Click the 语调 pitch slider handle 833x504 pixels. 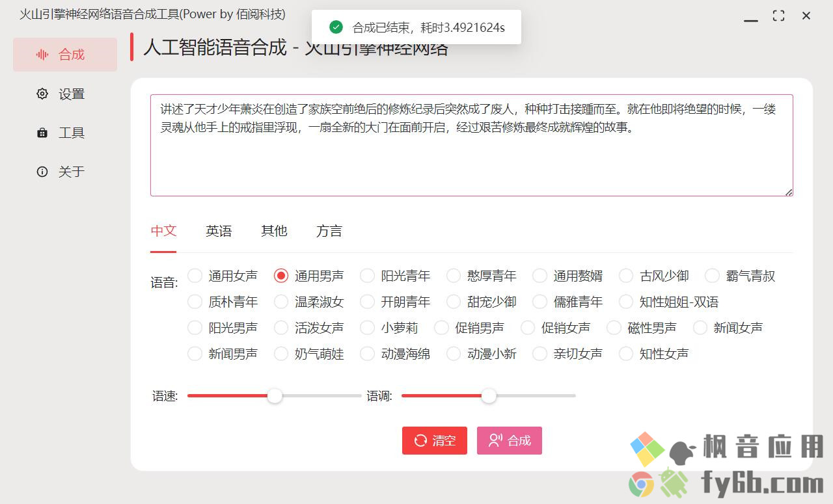point(489,395)
